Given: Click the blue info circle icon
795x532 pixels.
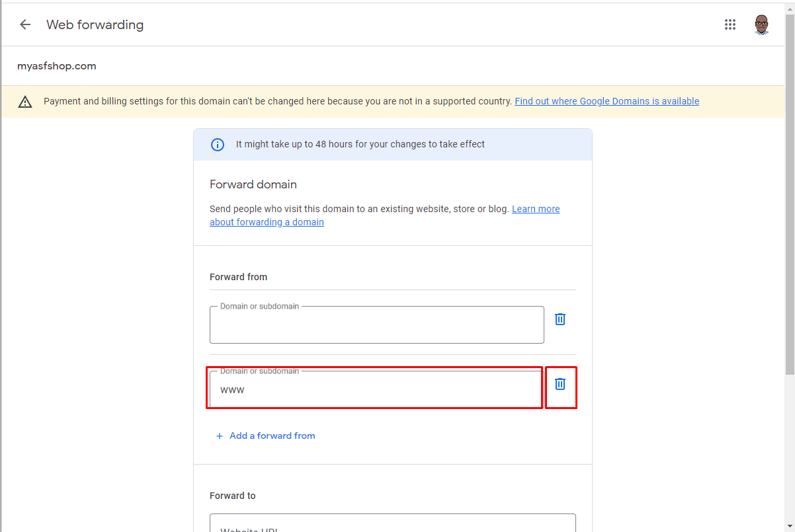Looking at the screenshot, I should pos(217,144).
